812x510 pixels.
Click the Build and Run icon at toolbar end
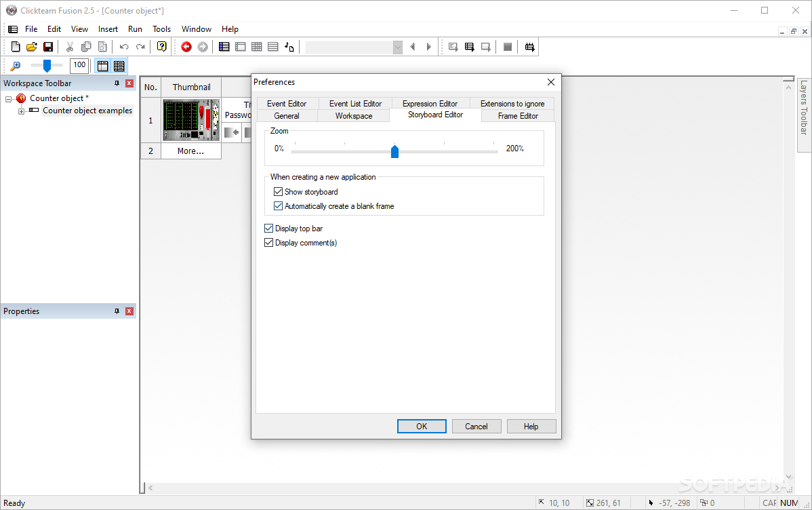[529, 47]
